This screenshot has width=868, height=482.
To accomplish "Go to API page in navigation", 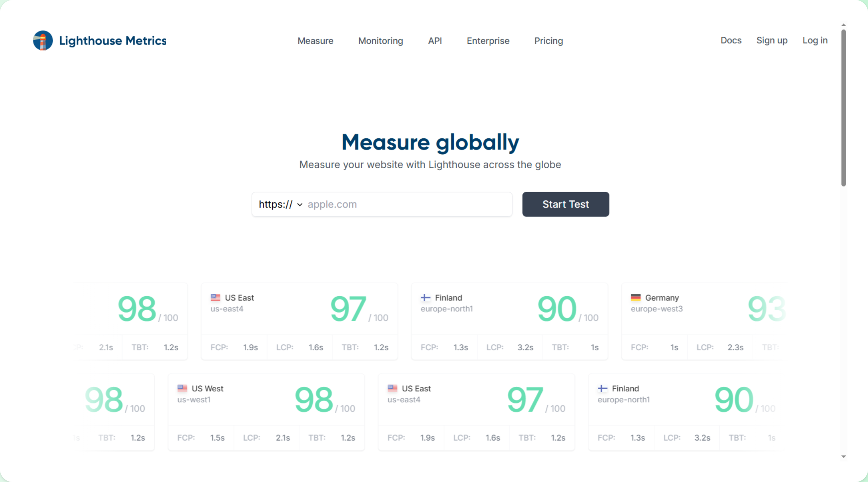I will [435, 41].
